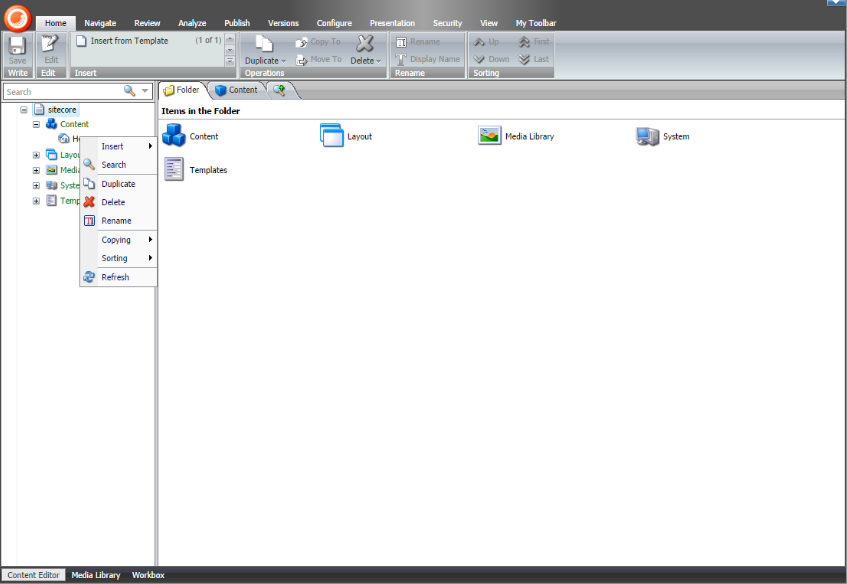The height and width of the screenshot is (584, 847).
Task: Choose Rename in the context menu
Action: 118,220
